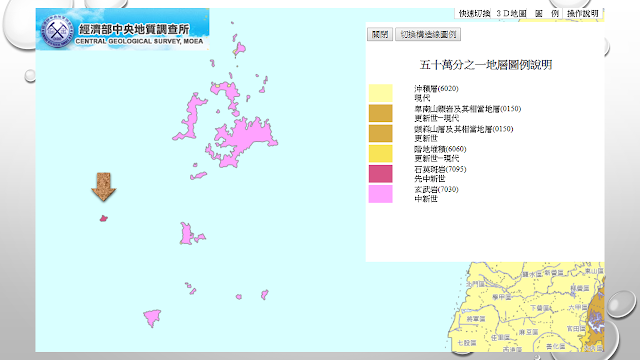Click the 西港區 label on the map
The width and height of the screenshot is (640, 360).
(x=513, y=349)
